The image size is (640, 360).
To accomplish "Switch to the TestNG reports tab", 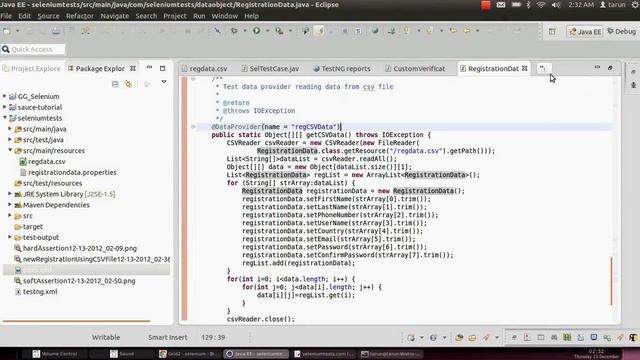I will pos(342,69).
